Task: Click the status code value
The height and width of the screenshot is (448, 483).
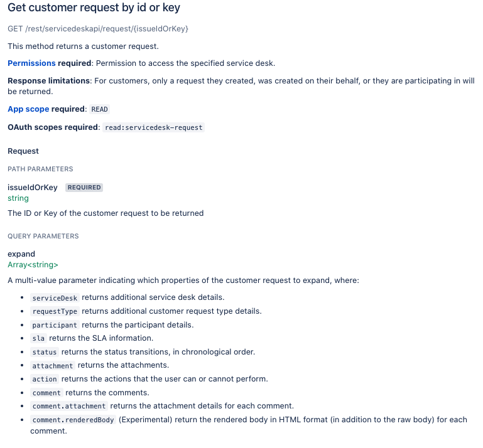Action: click(45, 352)
